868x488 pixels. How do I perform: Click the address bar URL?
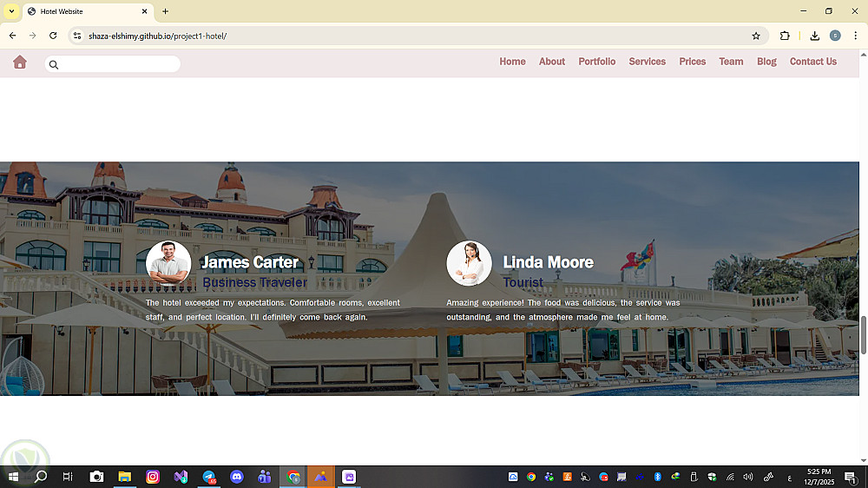pyautogui.click(x=158, y=36)
